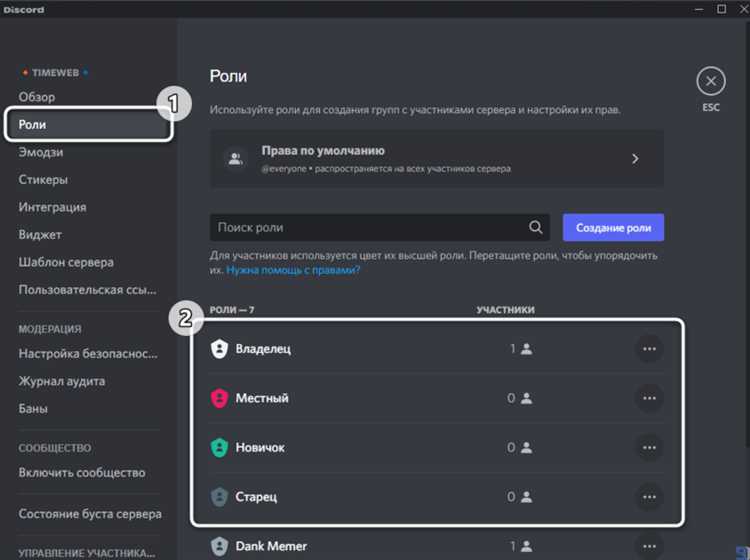The height and width of the screenshot is (560, 750).
Task: Maximize the Discord window
Action: click(x=721, y=9)
